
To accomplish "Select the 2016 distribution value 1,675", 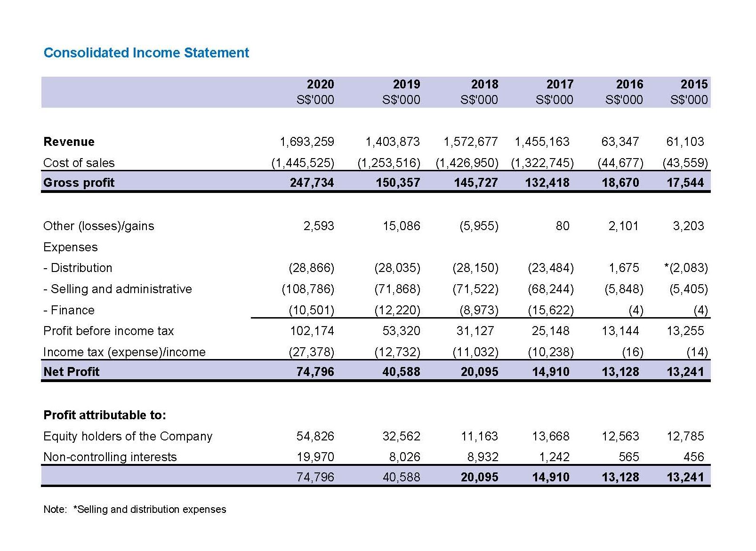I will coord(624,268).
